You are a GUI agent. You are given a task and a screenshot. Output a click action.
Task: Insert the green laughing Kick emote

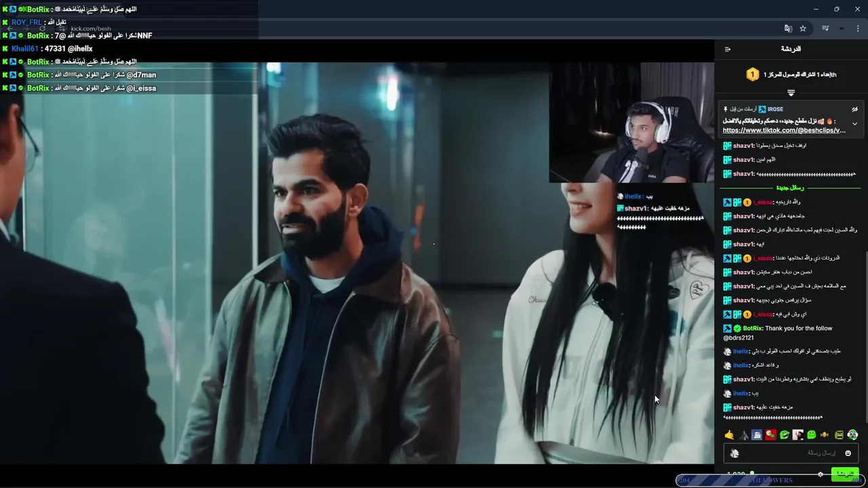point(784,434)
